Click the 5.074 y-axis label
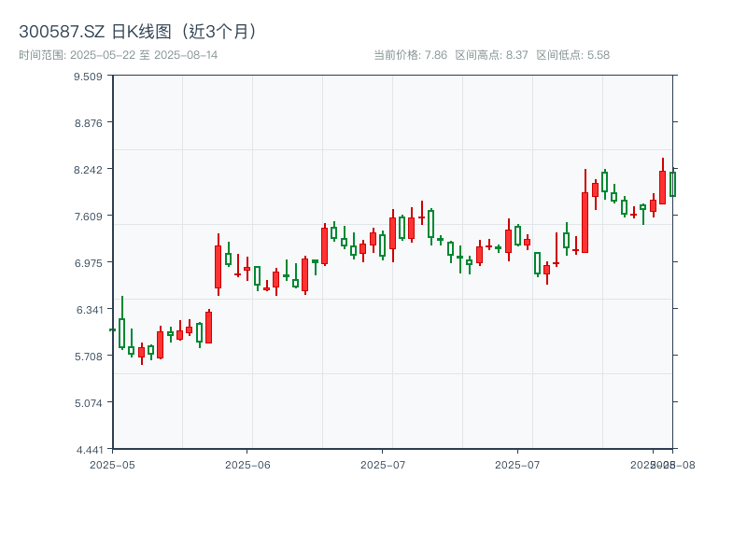This screenshot has width=747, height=560. click(x=88, y=402)
